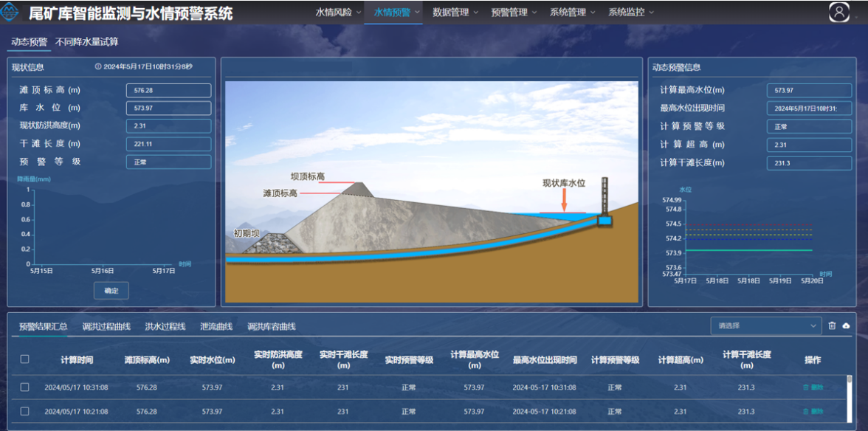Open the user profile avatar
Screen dimensions: 868x431
pos(839,12)
